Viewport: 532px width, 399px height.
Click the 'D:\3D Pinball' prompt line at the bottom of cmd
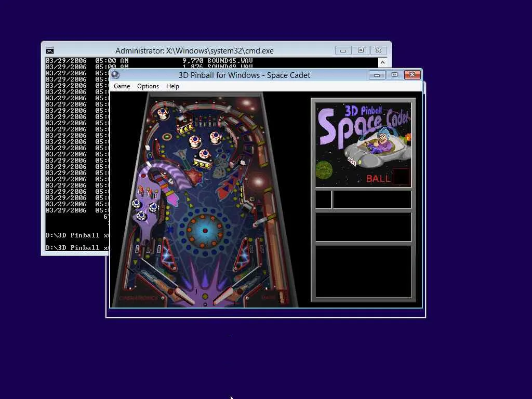[x=77, y=248]
